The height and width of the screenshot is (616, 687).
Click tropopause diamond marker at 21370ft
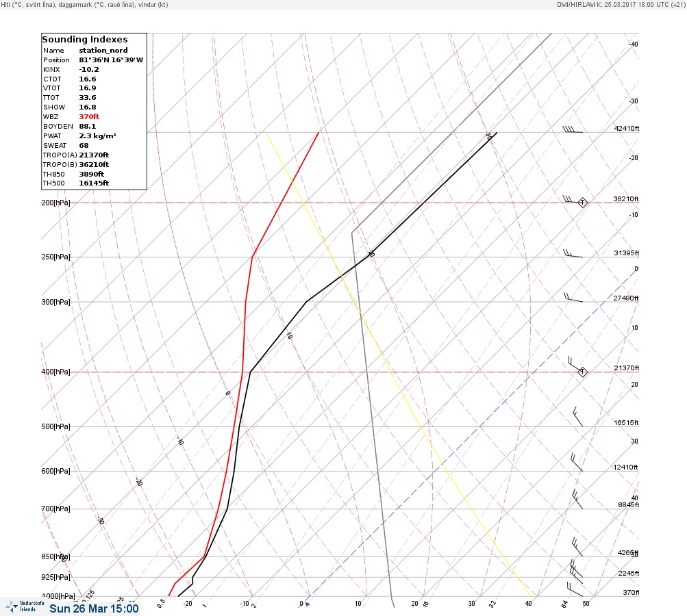pos(582,372)
